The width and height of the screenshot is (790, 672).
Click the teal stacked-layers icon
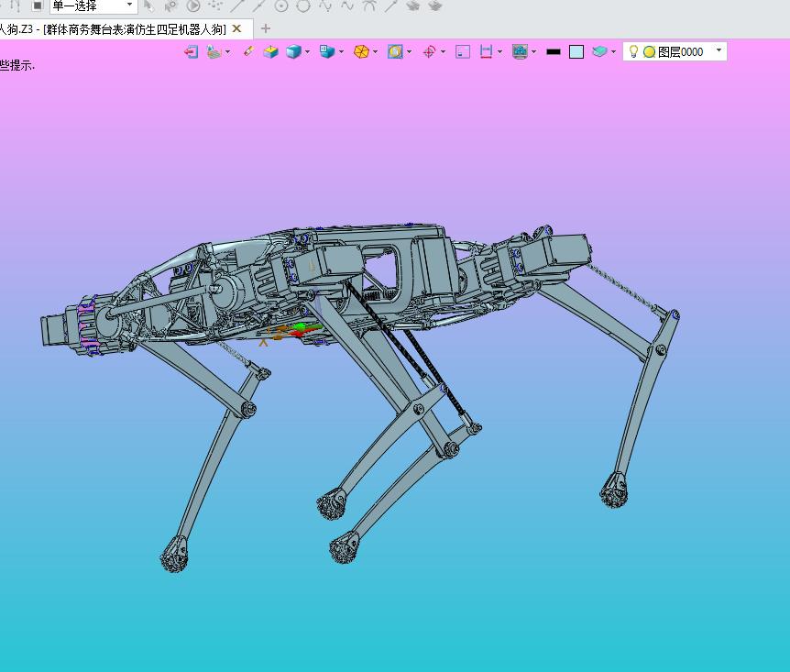(x=599, y=51)
